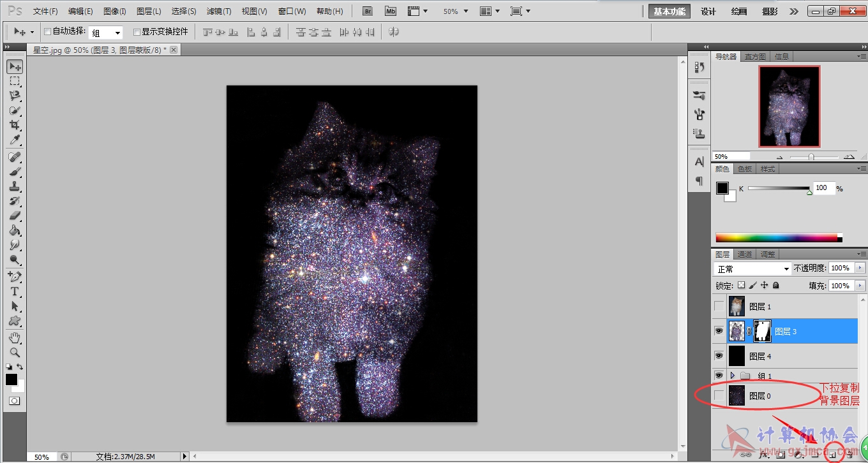Enable the 自动选择 checkbox
Image resolution: width=868 pixels, height=463 pixels.
coord(47,31)
